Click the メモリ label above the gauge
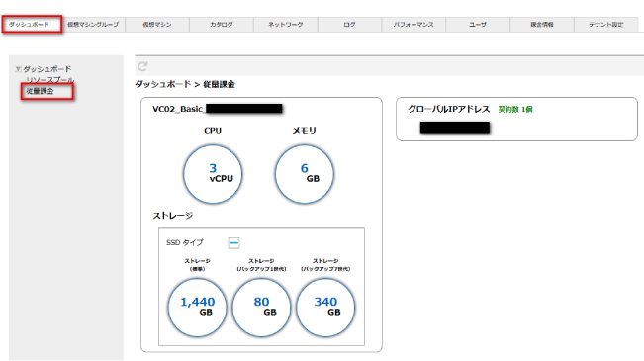 point(305,131)
